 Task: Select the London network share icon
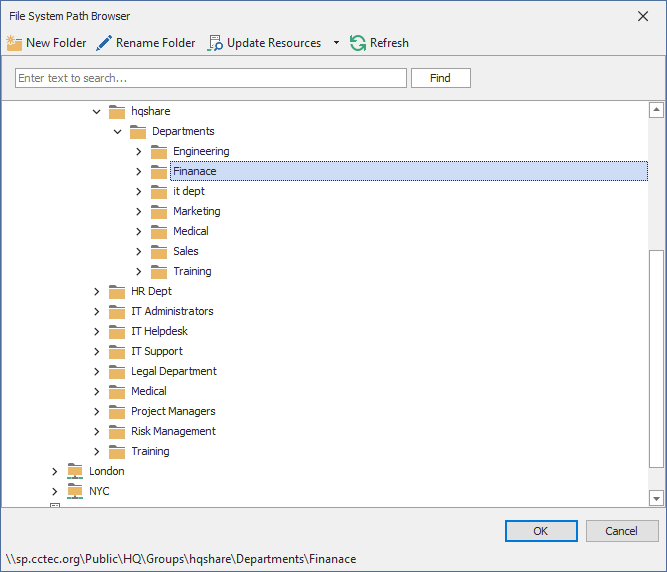click(75, 471)
